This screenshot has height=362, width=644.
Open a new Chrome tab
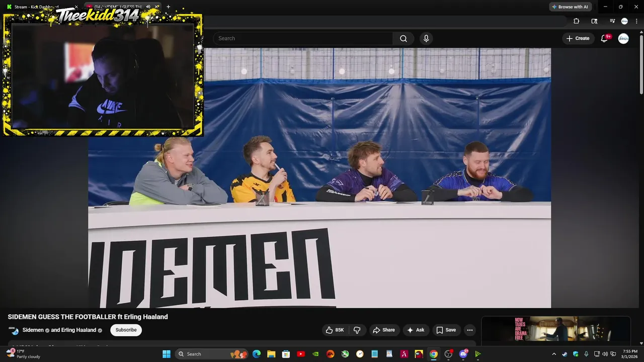(168, 7)
